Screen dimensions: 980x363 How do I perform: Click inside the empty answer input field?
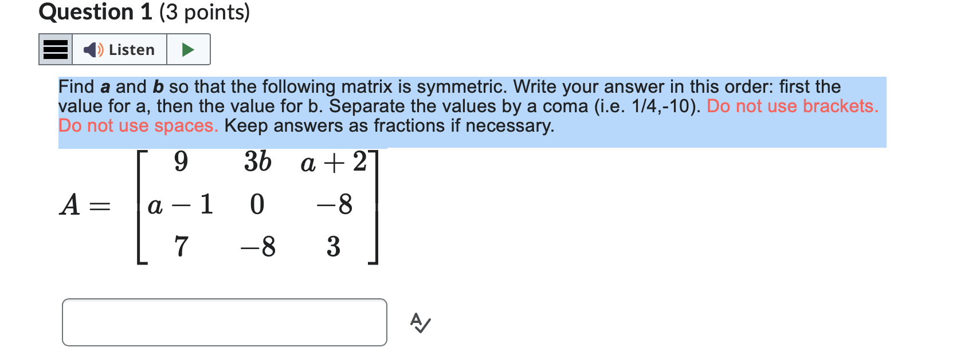[x=225, y=322]
